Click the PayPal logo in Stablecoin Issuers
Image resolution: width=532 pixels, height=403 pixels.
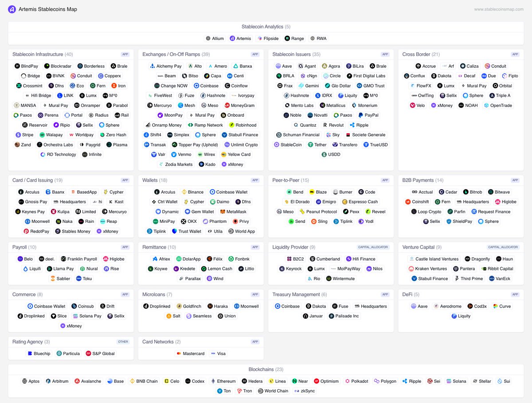coord(361,115)
